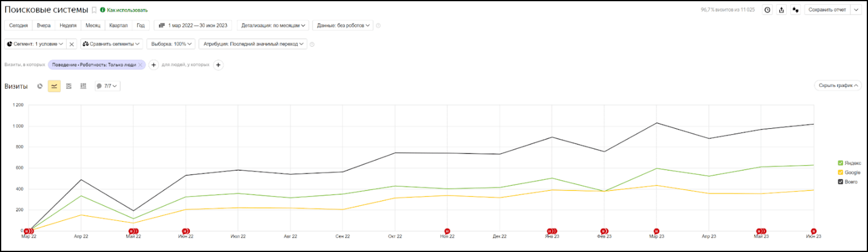Screen dimensions: 868x252
Task: Select the line chart view icon
Action: [55, 86]
